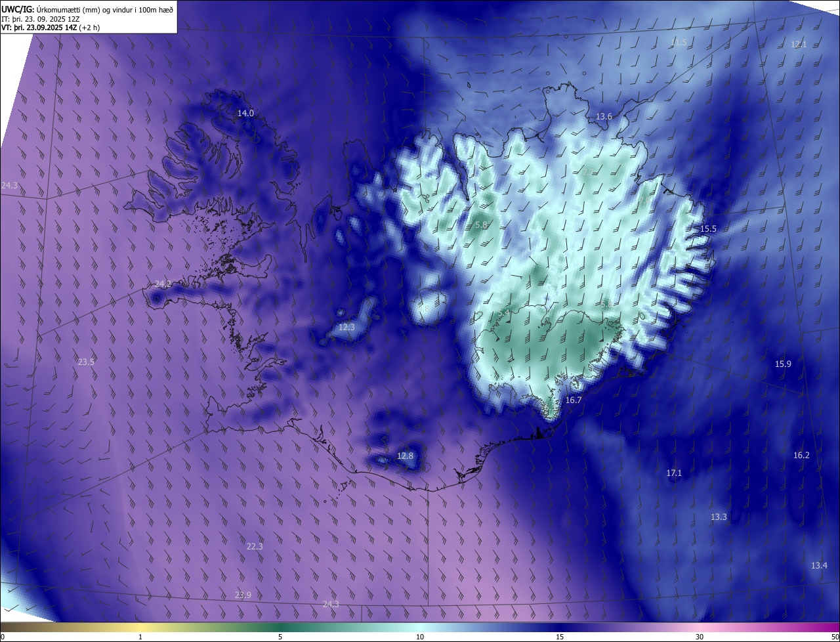Screen dimensions: 840x642
Task: Click the legend tick label 30
Action: [700, 637]
